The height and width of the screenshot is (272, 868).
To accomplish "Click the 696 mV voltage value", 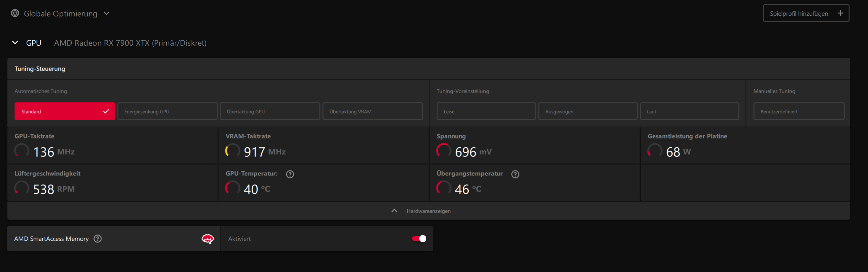I will 473,152.
